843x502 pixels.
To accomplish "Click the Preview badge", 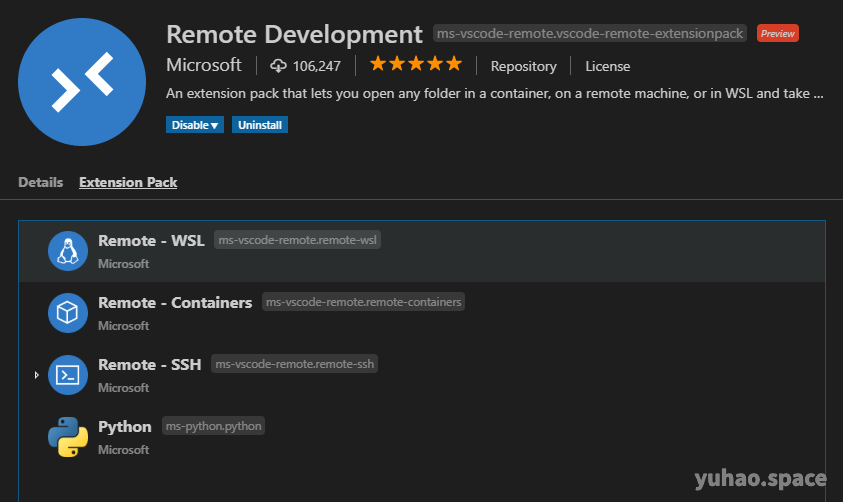I will [777, 33].
